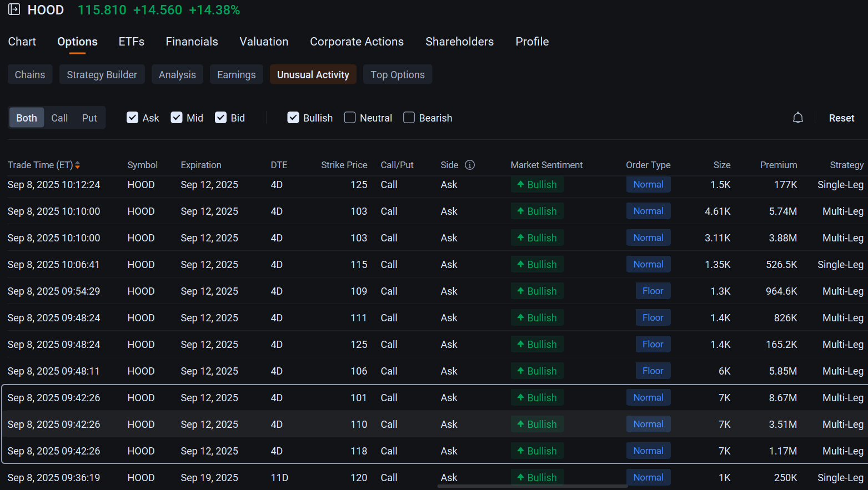
Task: Click the 526.5K premium cell
Action: [x=781, y=265]
